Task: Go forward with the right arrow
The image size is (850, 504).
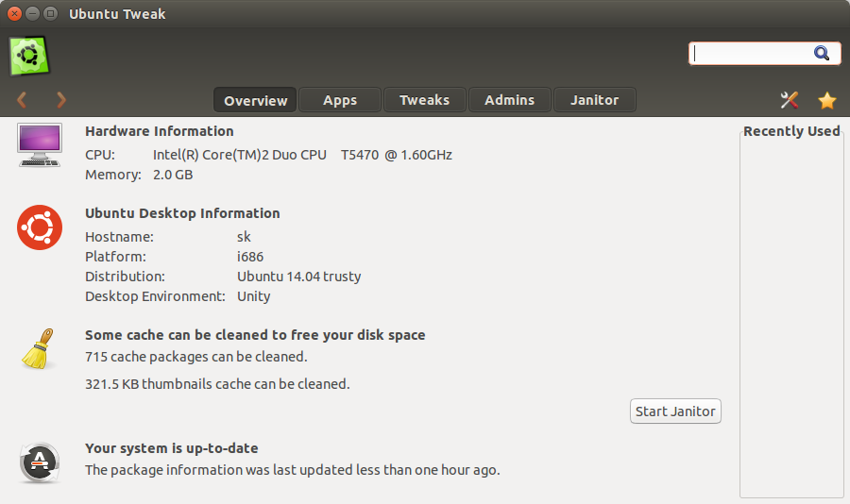Action: (x=61, y=100)
